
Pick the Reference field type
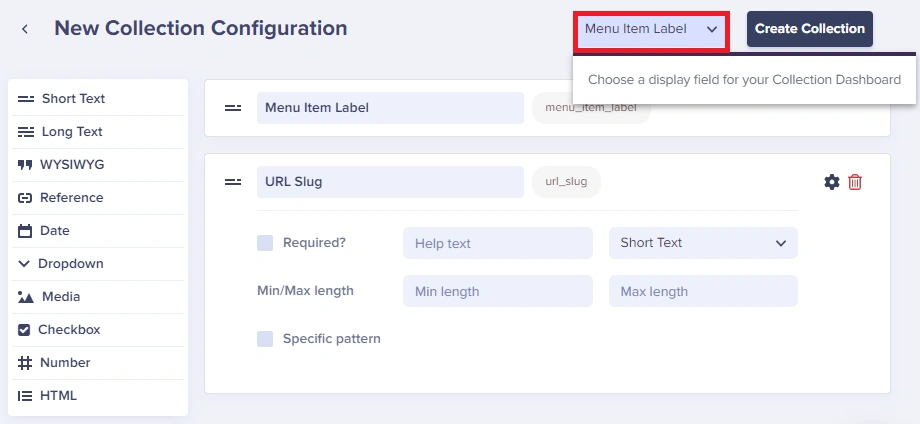pos(98,198)
